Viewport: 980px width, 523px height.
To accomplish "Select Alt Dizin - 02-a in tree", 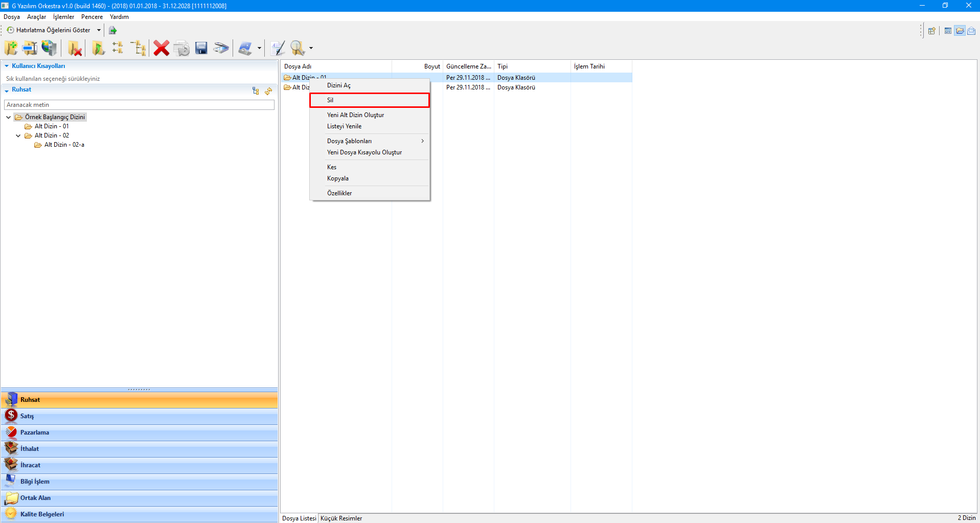I will tap(64, 145).
